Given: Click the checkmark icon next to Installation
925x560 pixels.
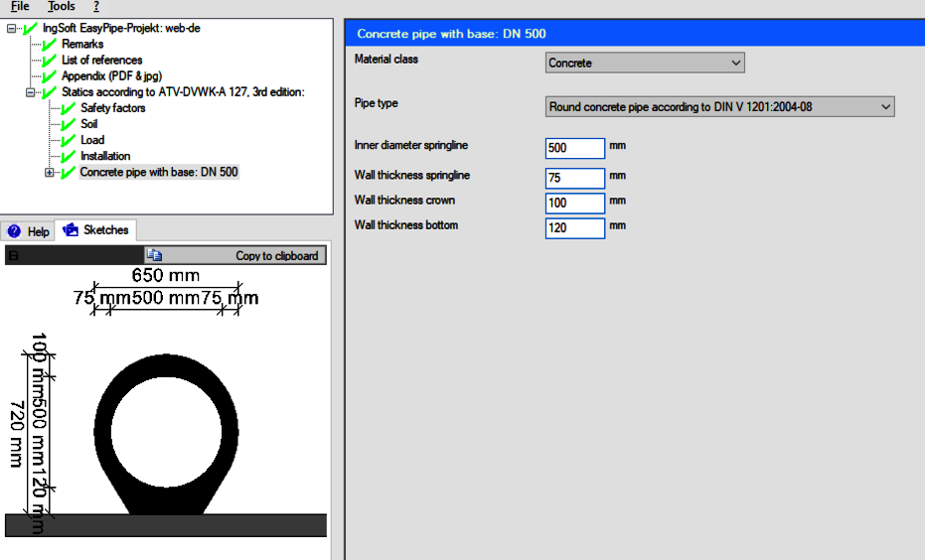Looking at the screenshot, I should (x=69, y=156).
